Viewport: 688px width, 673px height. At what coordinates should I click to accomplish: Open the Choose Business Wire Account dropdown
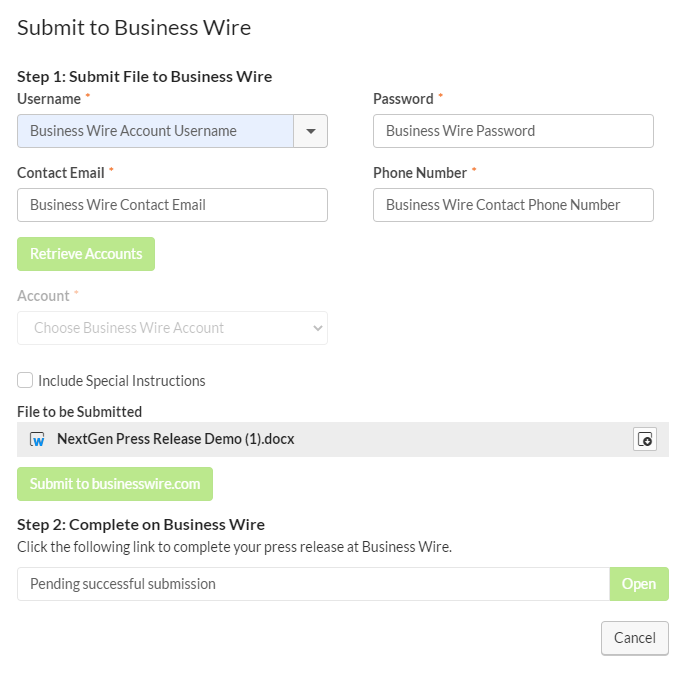[172, 328]
